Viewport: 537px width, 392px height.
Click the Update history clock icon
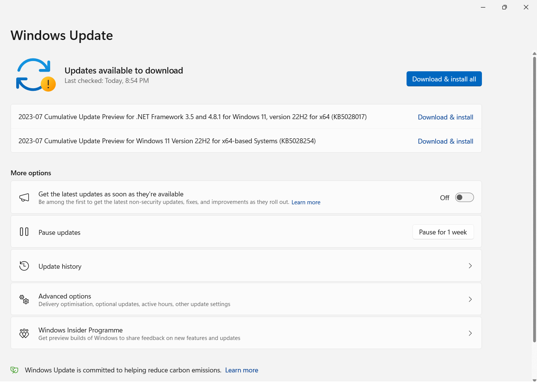(24, 266)
